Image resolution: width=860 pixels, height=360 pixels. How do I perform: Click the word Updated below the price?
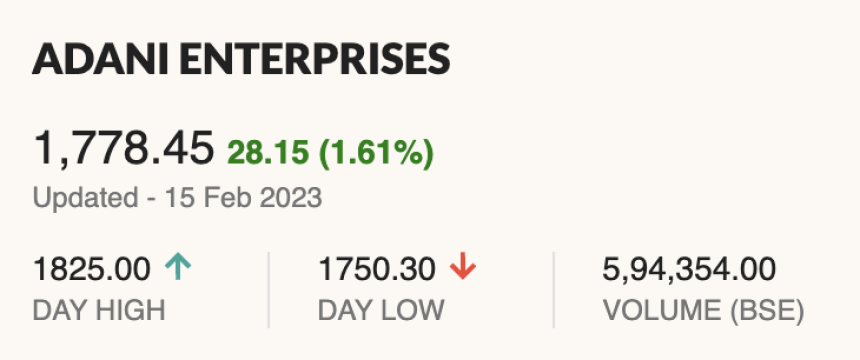(x=86, y=198)
